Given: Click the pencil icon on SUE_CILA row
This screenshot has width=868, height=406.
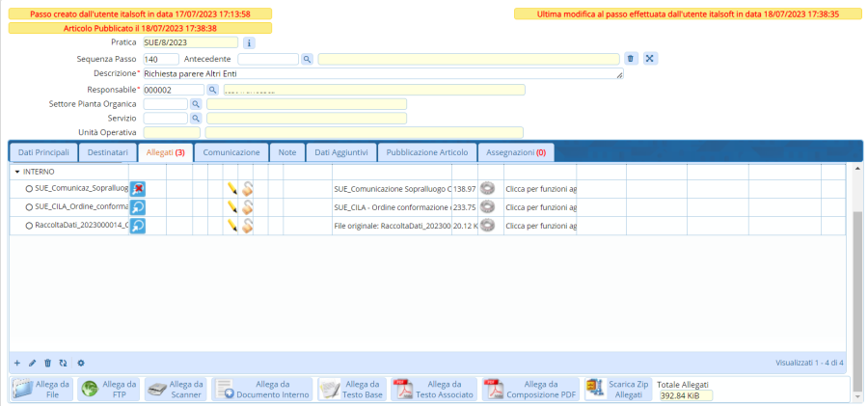Looking at the screenshot, I should 231,206.
